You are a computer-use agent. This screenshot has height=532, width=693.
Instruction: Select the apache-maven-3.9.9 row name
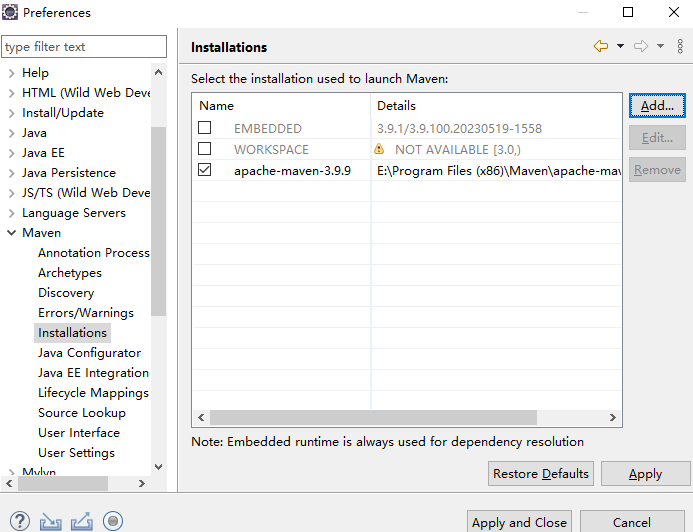292,171
